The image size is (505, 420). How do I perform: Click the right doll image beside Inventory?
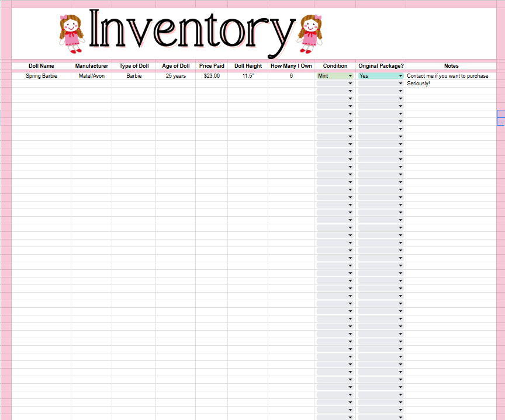[310, 34]
